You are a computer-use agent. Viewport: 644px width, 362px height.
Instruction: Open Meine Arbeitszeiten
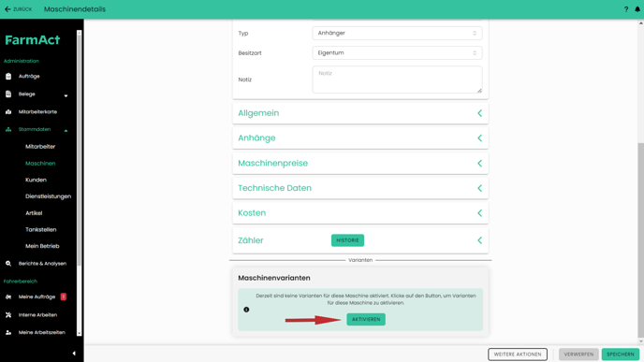tap(42, 332)
